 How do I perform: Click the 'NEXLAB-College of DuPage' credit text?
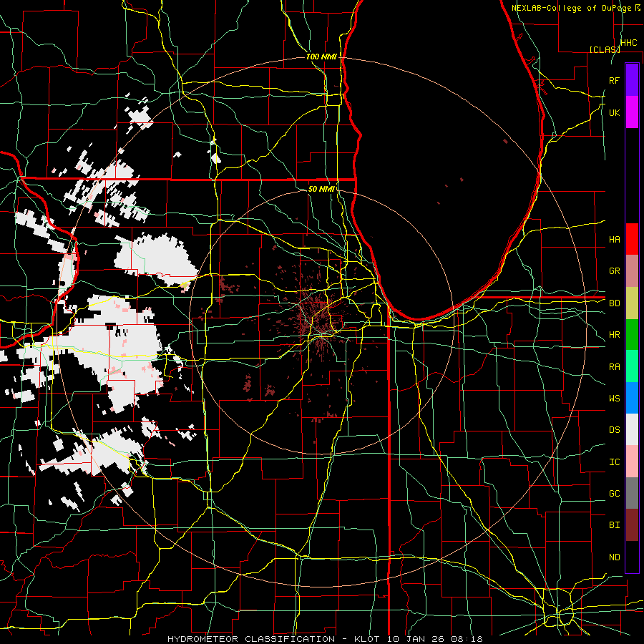[x=571, y=8]
